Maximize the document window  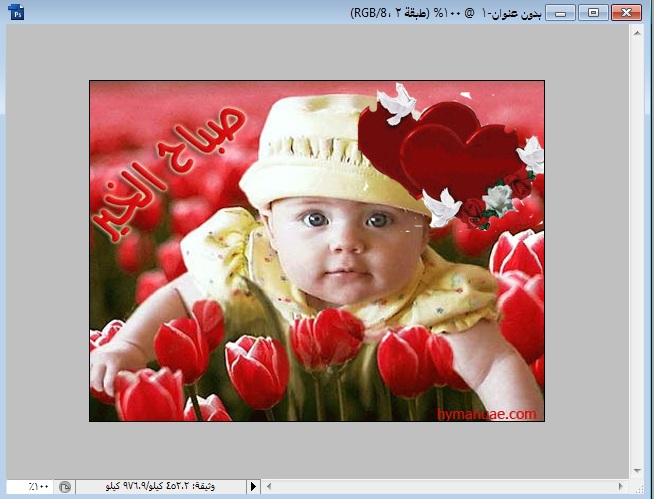(x=593, y=12)
